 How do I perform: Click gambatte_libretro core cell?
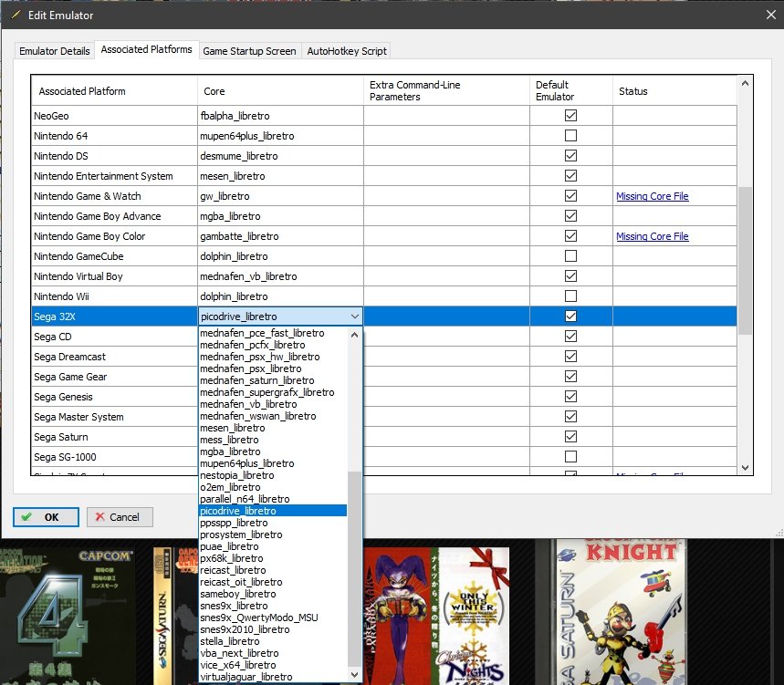280,236
